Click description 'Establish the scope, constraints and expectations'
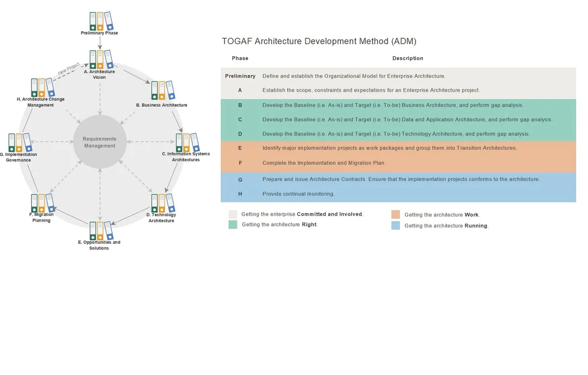 [371, 90]
